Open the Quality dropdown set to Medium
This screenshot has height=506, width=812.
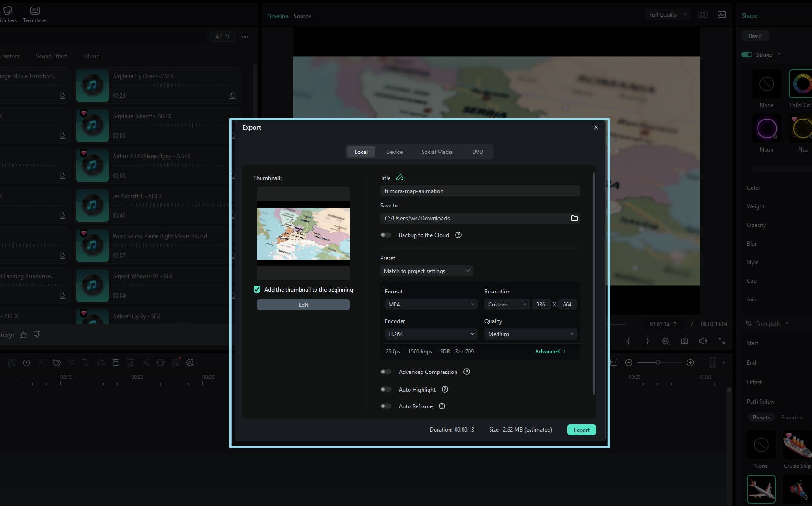coord(530,334)
